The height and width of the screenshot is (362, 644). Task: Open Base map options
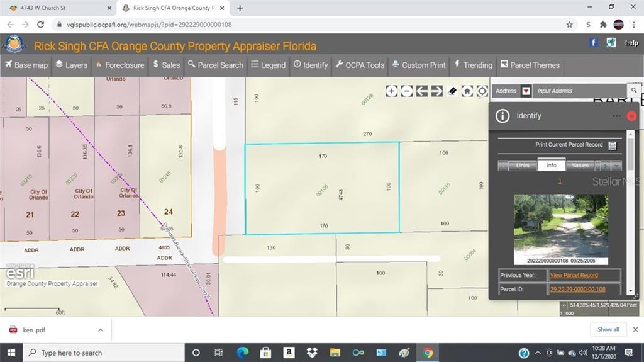[26, 65]
